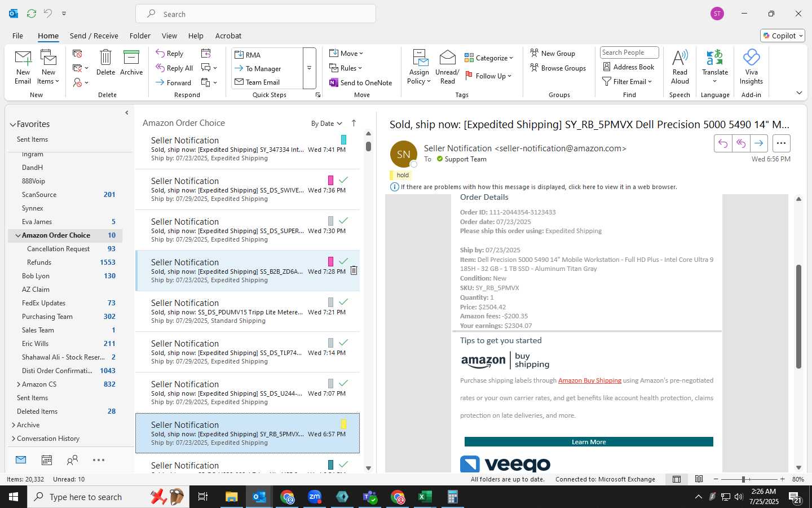Delete the Wed 7:28 PM message via trash icon
The width and height of the screenshot is (812, 508).
click(354, 271)
